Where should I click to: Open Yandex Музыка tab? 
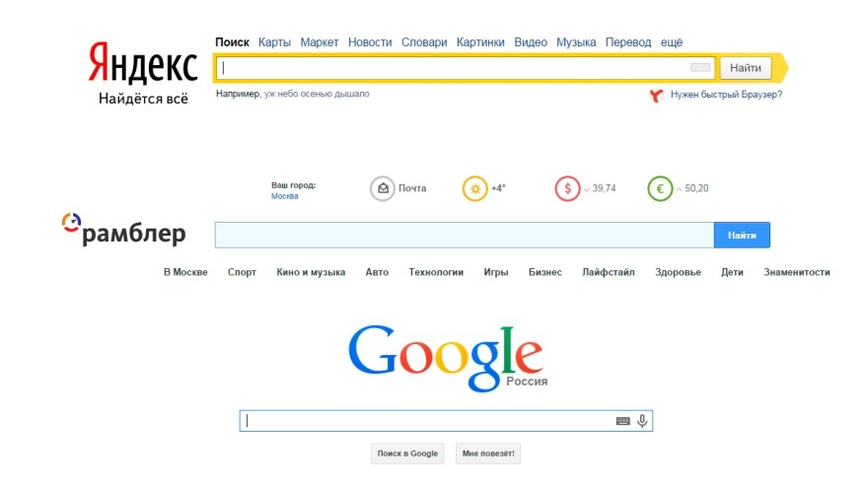(x=576, y=42)
